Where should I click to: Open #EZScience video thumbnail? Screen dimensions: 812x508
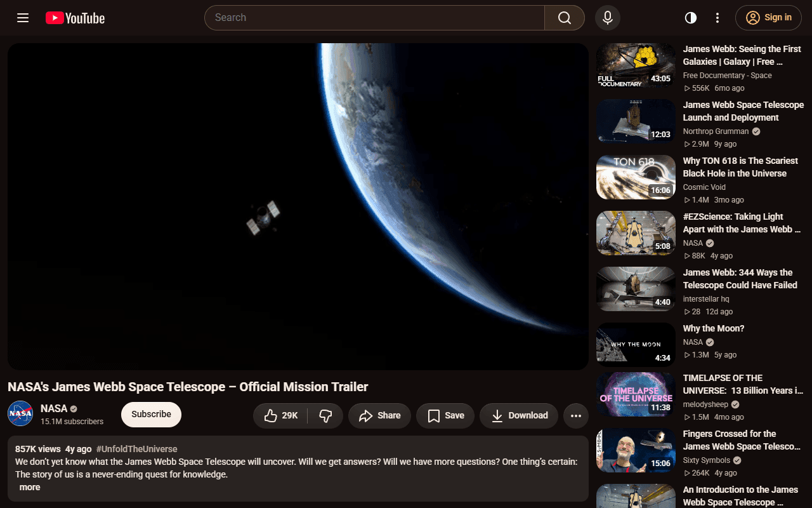click(x=636, y=233)
